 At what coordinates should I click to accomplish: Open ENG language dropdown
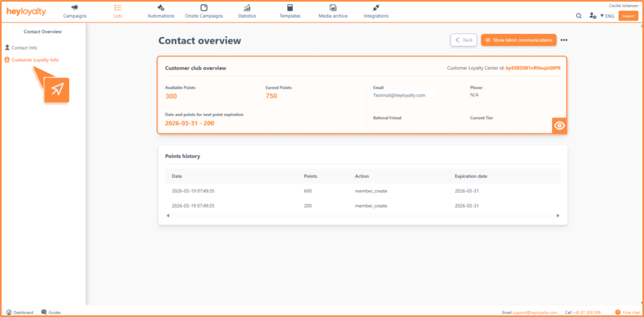[608, 16]
